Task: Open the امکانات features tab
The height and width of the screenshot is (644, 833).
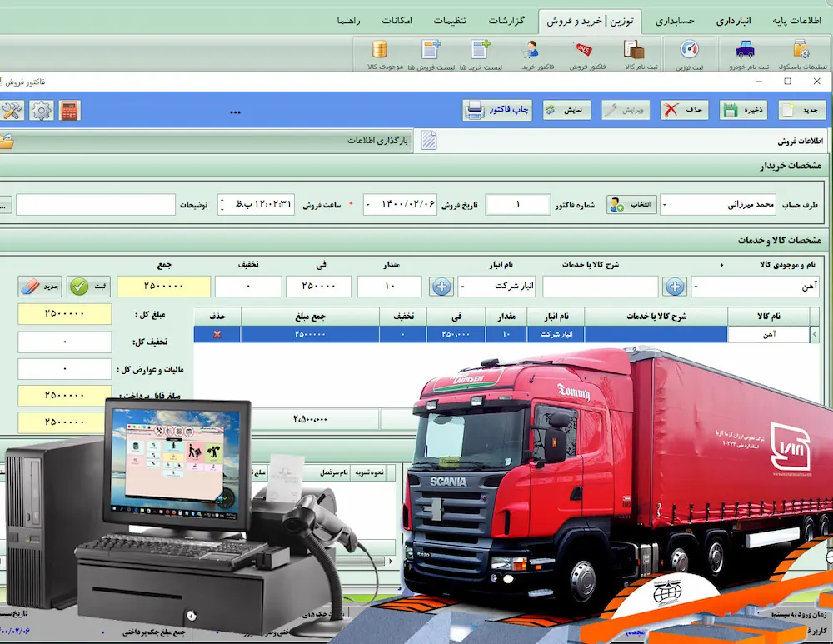Action: point(397,21)
